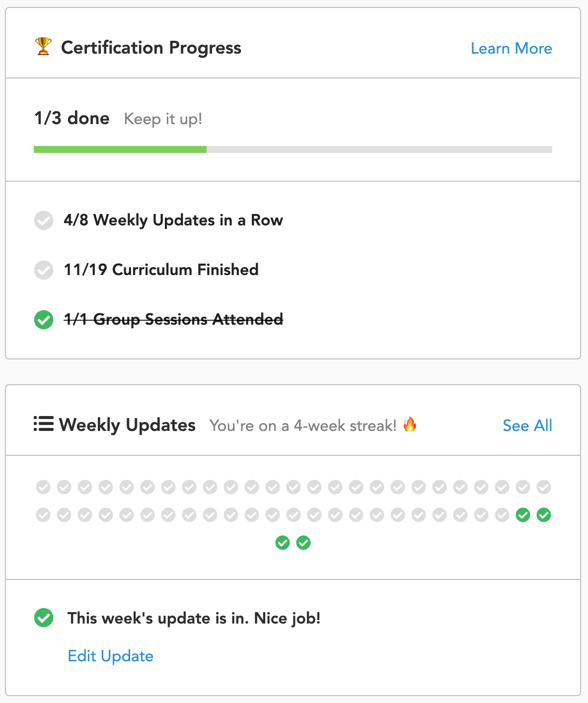Click the gray unfilled portion of progress bar
Image resolution: width=588 pixels, height=703 pixels.
(379, 149)
